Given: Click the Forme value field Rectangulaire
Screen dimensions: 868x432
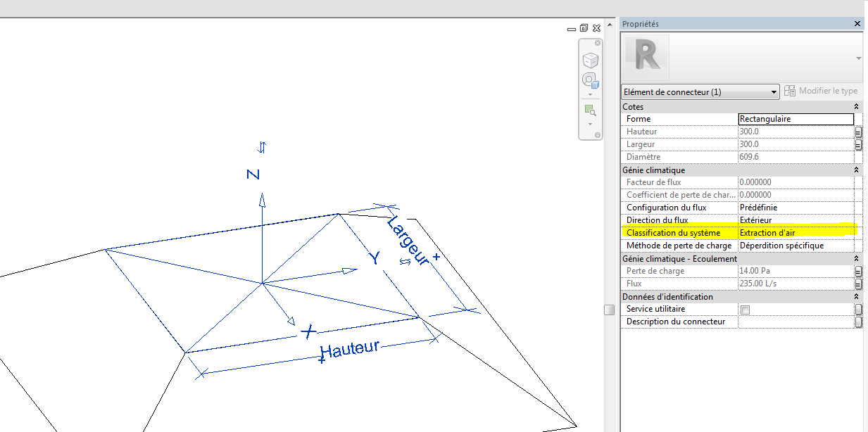Looking at the screenshot, I should (x=795, y=120).
